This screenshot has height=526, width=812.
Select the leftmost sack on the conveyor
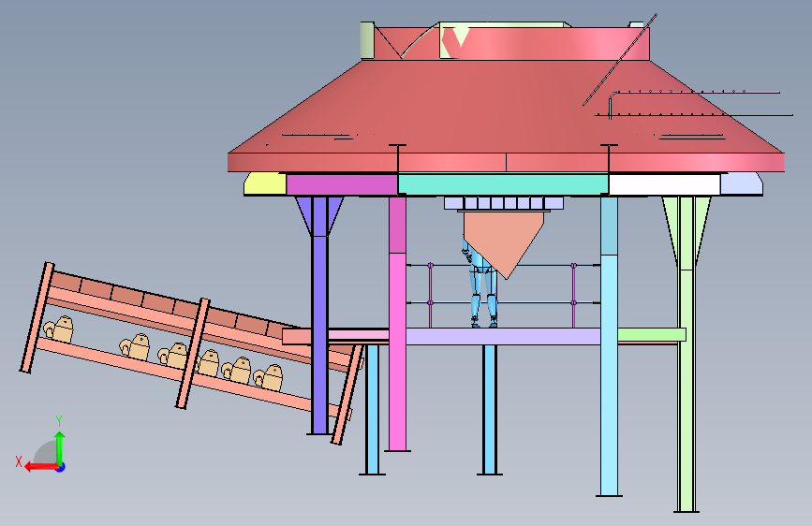[x=59, y=329]
